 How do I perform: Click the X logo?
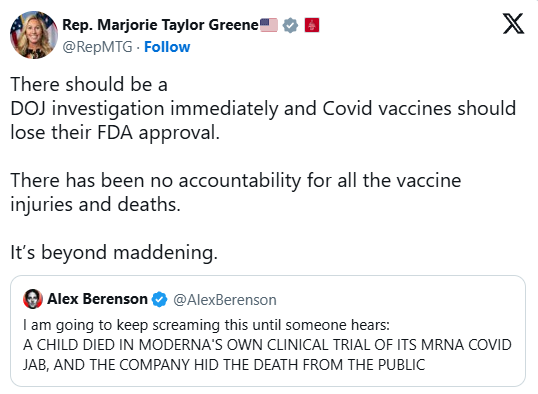point(513,24)
